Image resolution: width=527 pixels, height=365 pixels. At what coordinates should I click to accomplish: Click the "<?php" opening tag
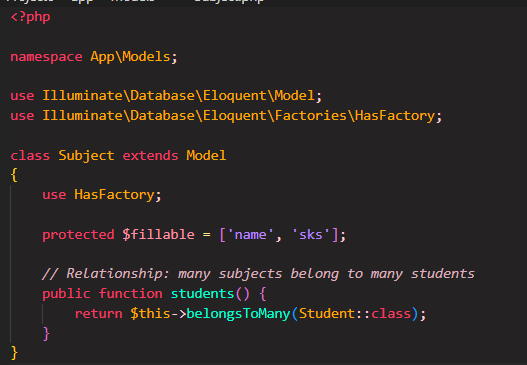pos(30,17)
